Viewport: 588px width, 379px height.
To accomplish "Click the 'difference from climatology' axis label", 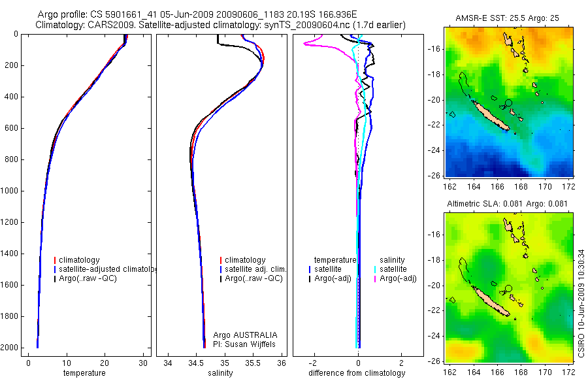I will (x=357, y=373).
